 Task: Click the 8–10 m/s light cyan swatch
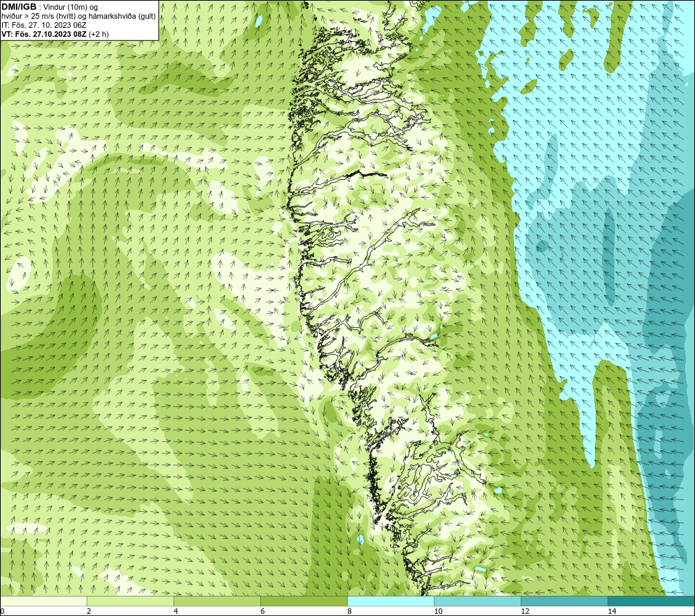coord(391,601)
